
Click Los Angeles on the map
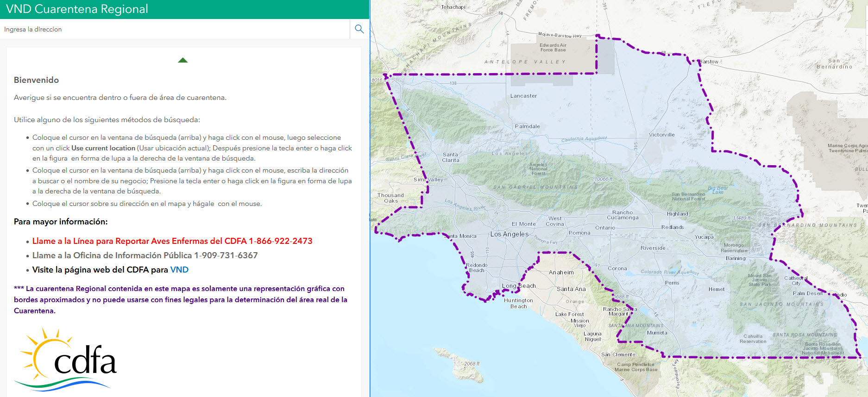tap(509, 234)
